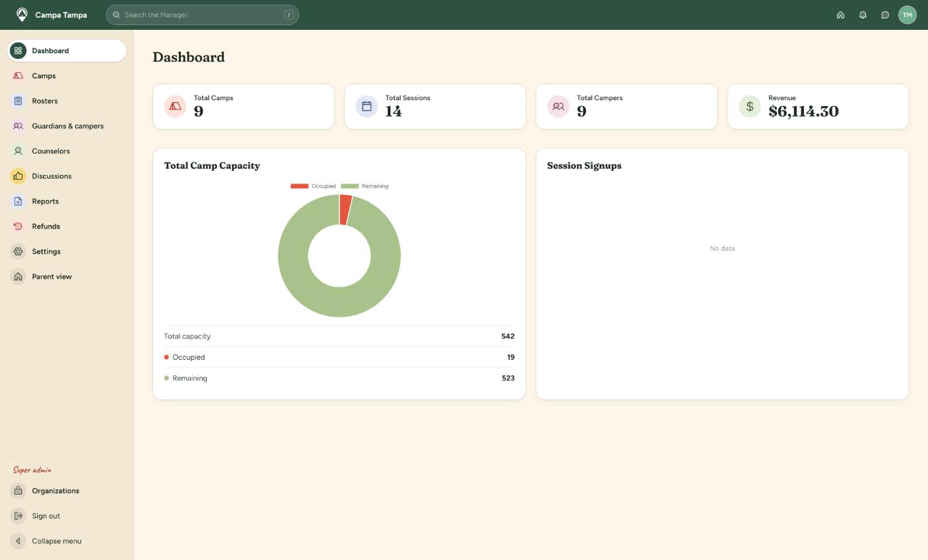Click the Total Campers label
The image size is (928, 560).
599,97
